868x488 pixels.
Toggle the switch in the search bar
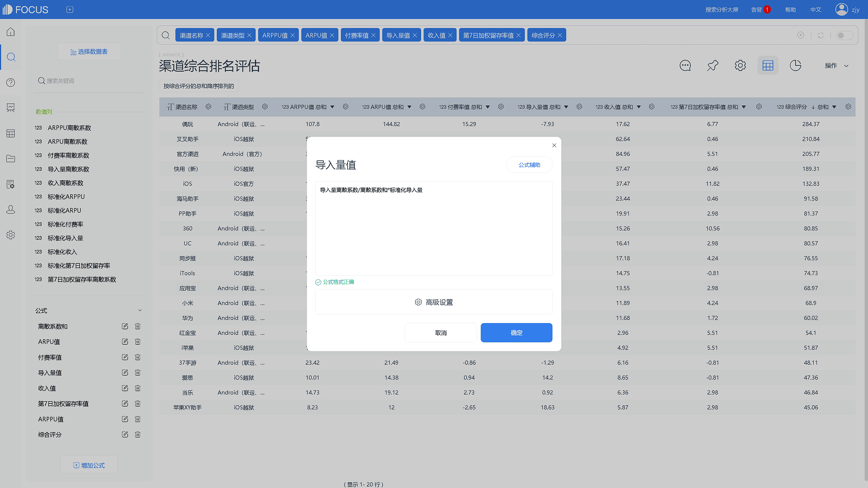[844, 35]
